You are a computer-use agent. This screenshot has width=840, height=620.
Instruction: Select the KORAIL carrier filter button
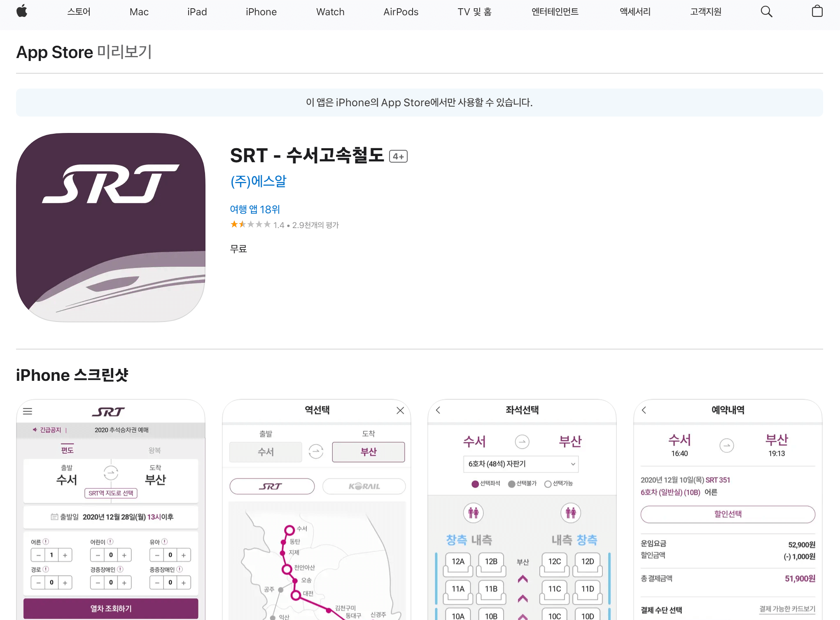coord(364,486)
